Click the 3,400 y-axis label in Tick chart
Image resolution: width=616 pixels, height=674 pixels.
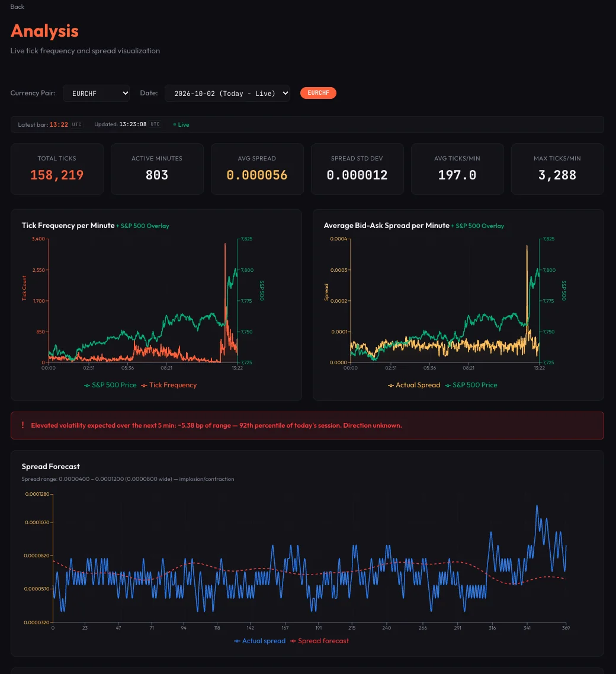click(x=38, y=239)
